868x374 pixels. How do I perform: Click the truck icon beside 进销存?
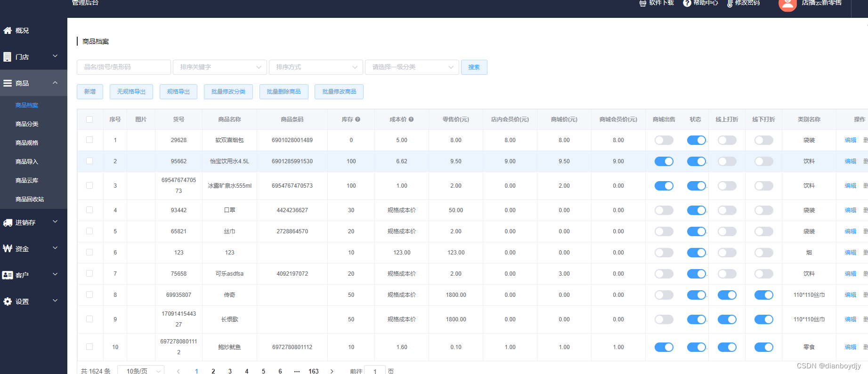click(x=8, y=223)
